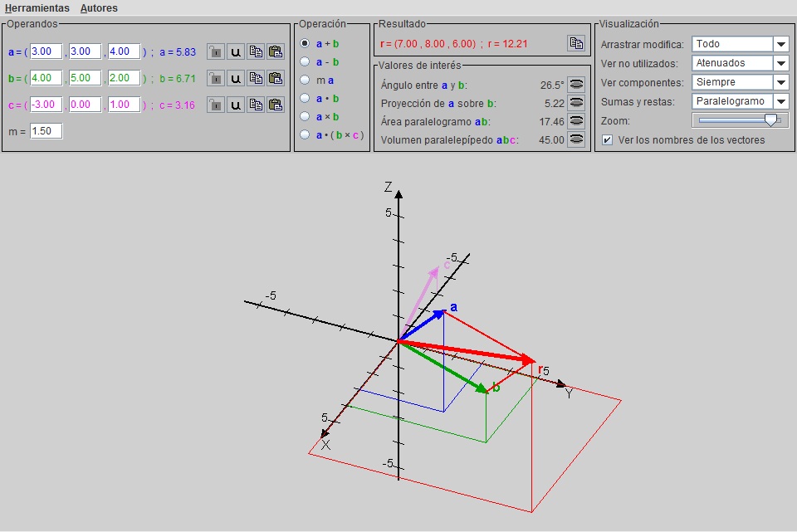This screenshot has width=797, height=532.
Task: Paste into vector c with paste icon
Action: [276, 105]
